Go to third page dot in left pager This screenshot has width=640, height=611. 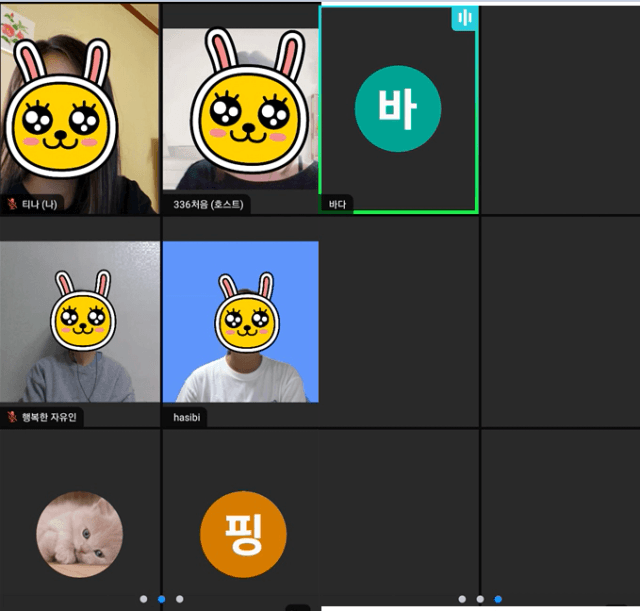[179, 599]
